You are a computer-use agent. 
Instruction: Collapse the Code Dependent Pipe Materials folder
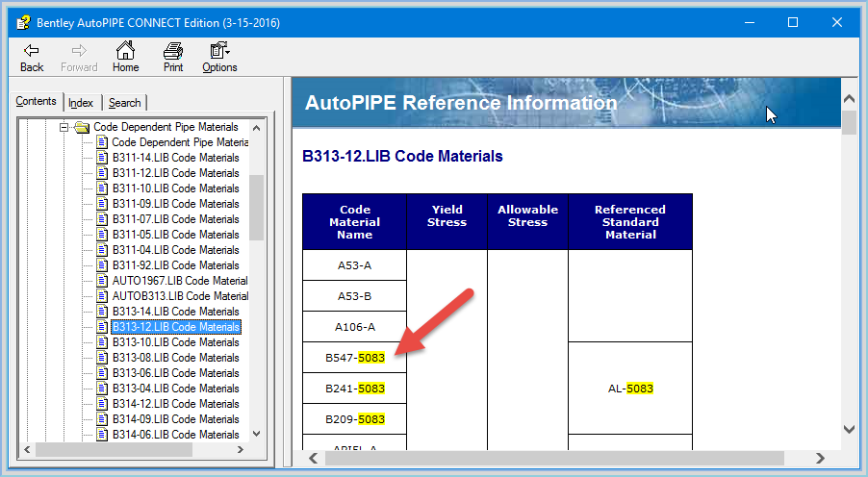pyautogui.click(x=64, y=127)
